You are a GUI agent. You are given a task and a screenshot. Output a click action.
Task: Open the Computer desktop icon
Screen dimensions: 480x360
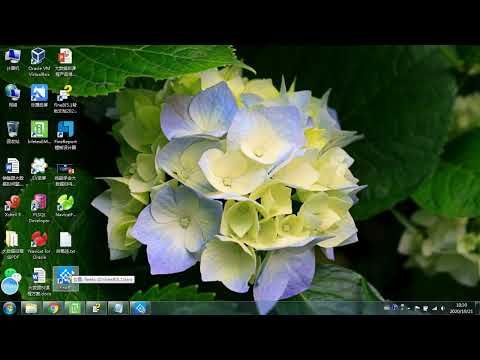(x=13, y=59)
